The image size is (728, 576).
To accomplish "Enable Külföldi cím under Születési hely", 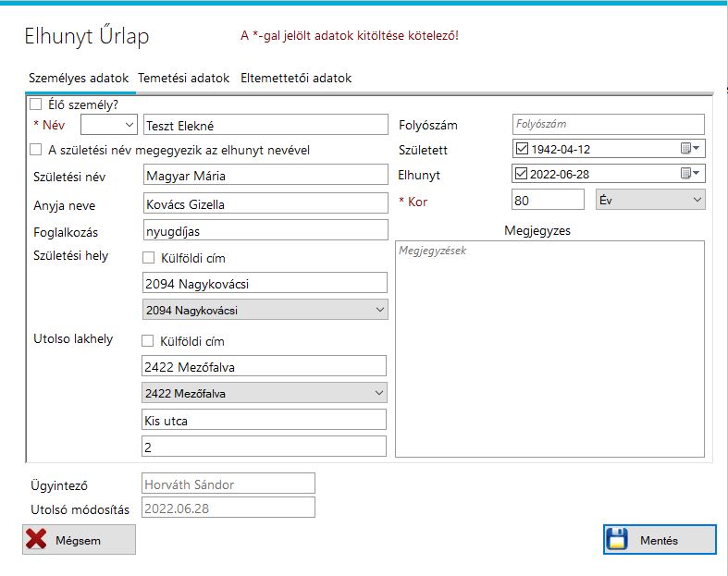I will point(149,258).
